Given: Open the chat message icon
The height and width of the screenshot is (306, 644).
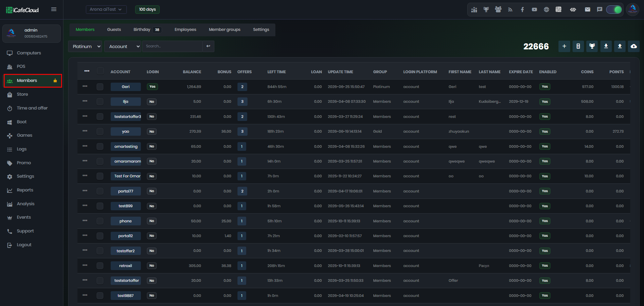Looking at the screenshot, I should 599,10.
